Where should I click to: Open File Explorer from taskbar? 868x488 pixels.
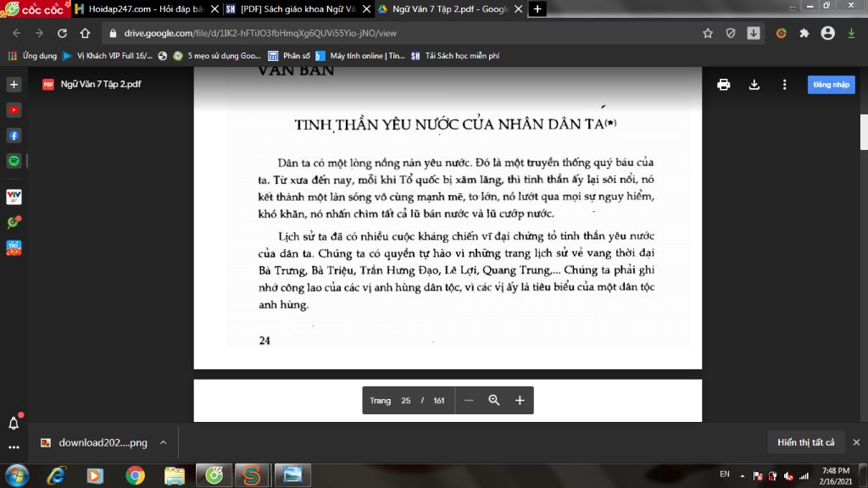click(x=175, y=475)
